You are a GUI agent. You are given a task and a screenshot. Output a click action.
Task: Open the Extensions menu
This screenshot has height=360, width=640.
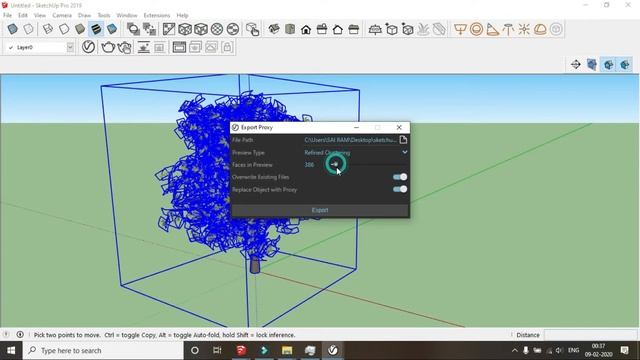pyautogui.click(x=157, y=15)
